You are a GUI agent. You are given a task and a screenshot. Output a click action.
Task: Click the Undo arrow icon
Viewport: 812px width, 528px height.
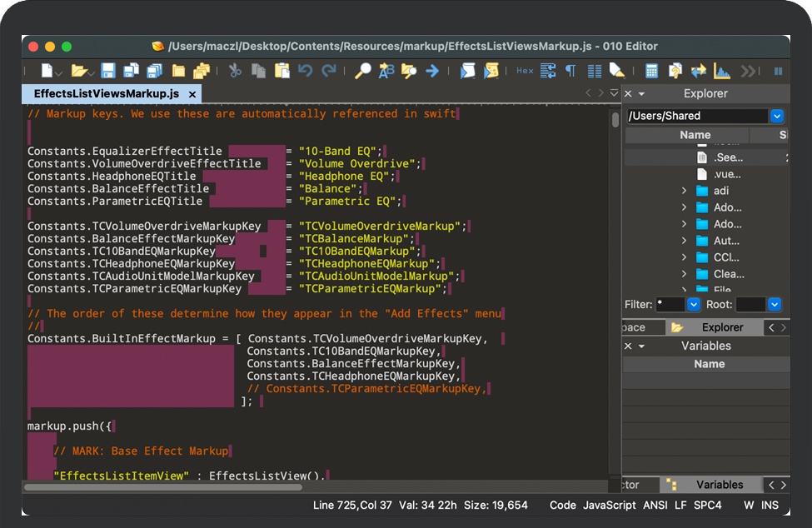pyautogui.click(x=306, y=71)
